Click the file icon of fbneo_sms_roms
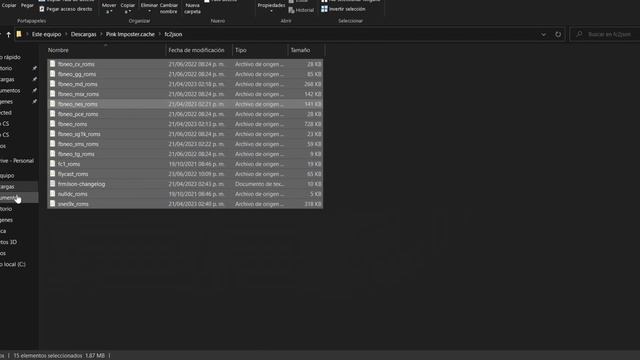The image size is (640, 360). tap(52, 144)
